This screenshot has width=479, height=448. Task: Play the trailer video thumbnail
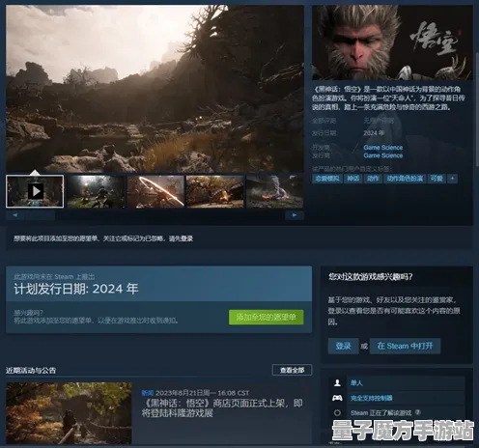click(x=35, y=191)
